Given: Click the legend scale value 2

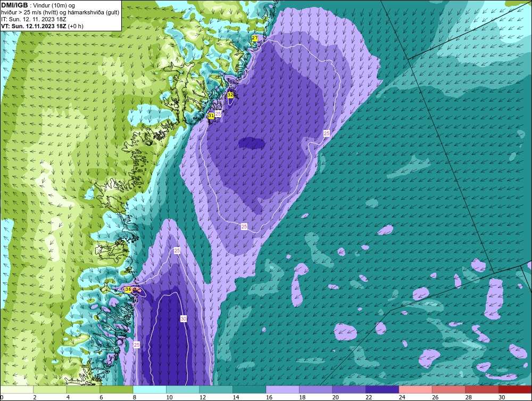Looking at the screenshot, I should (35, 397).
